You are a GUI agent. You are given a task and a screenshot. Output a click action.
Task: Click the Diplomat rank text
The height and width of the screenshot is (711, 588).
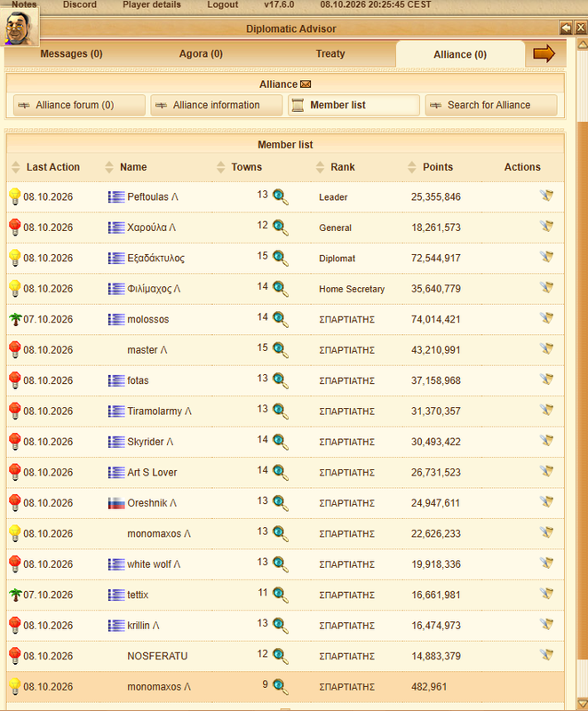click(x=337, y=259)
